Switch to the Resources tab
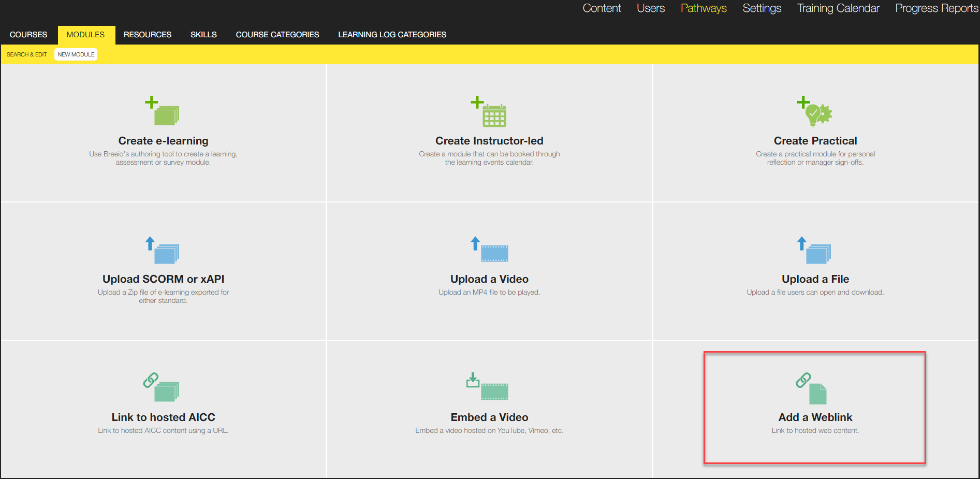Viewport: 980px width, 479px height. (x=148, y=35)
